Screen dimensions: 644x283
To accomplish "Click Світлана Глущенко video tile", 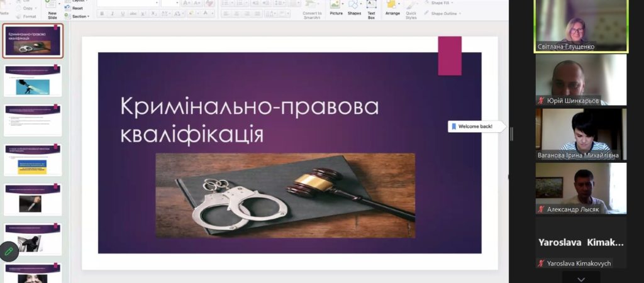I will (x=581, y=26).
